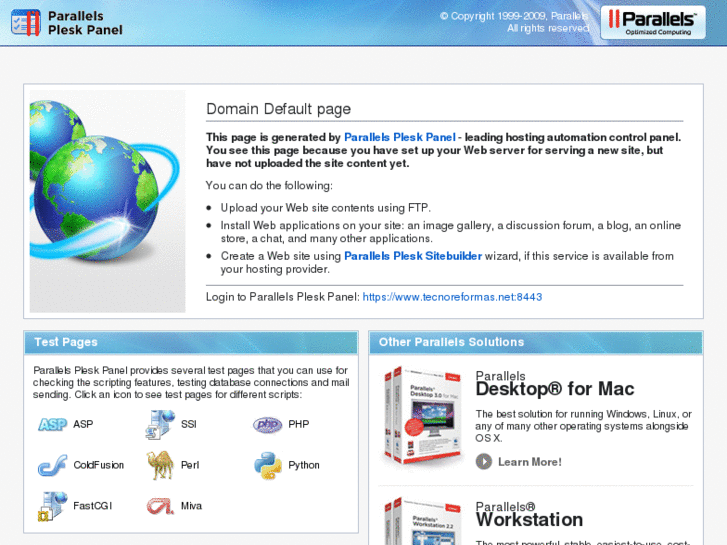This screenshot has width=727, height=545.
Task: Click the Domain Default page heading
Action: pos(278,109)
